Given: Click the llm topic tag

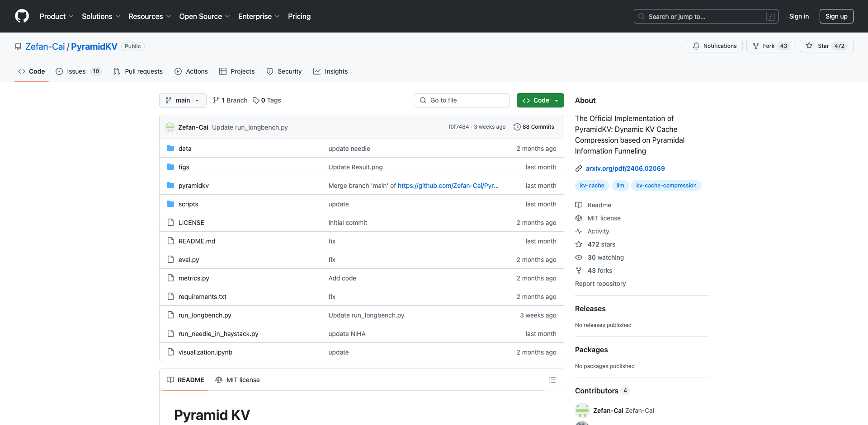Looking at the screenshot, I should coord(620,186).
